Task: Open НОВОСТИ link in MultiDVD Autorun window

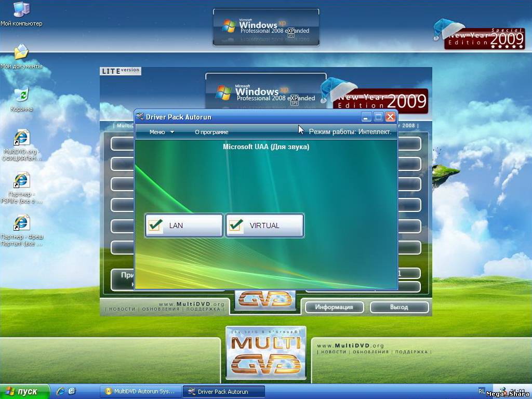Action: 122,309
